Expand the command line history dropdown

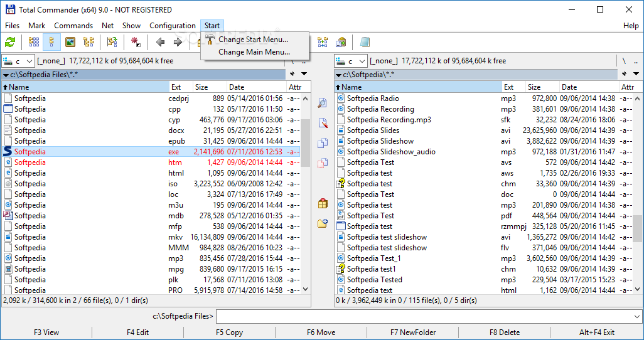pos(637,317)
